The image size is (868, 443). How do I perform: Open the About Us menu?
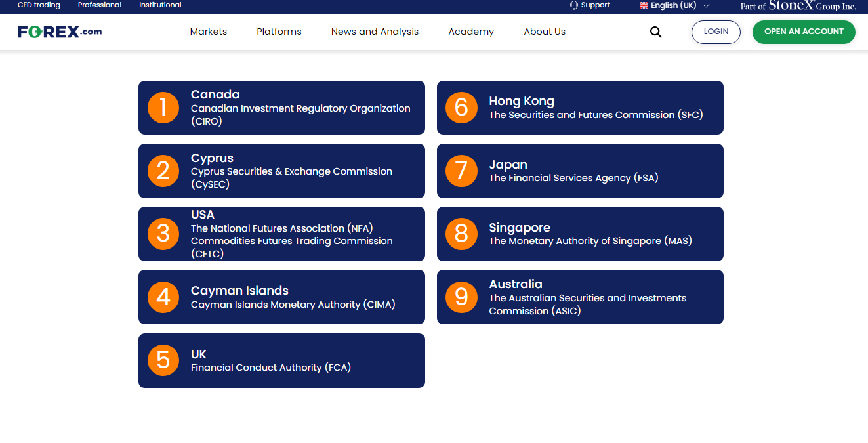tap(545, 32)
